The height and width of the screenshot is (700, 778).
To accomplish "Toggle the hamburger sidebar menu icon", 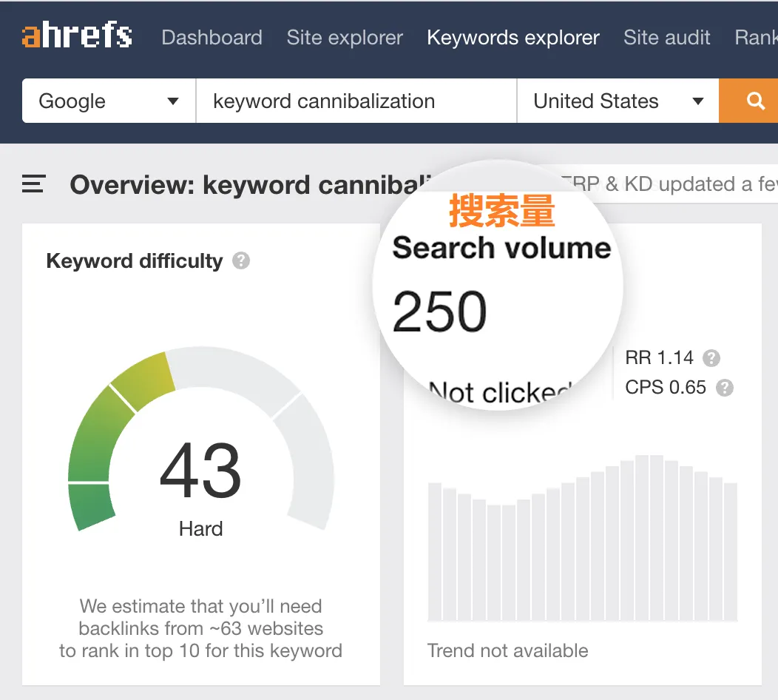I will click(x=34, y=184).
